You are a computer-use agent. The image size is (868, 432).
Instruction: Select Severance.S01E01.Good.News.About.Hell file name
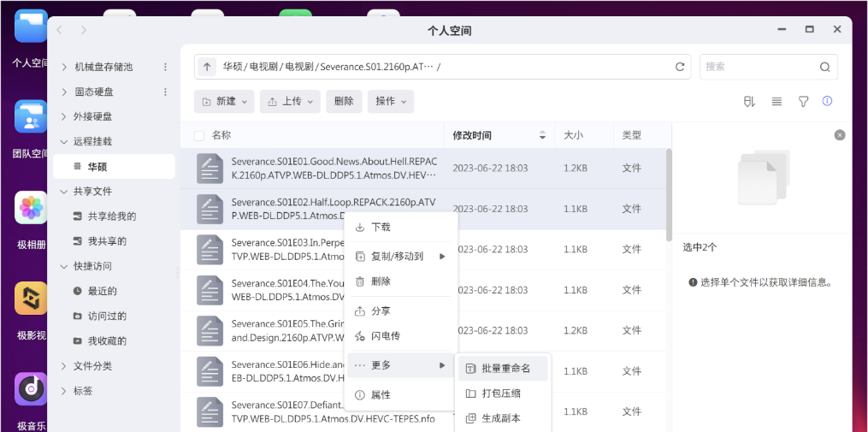point(334,169)
